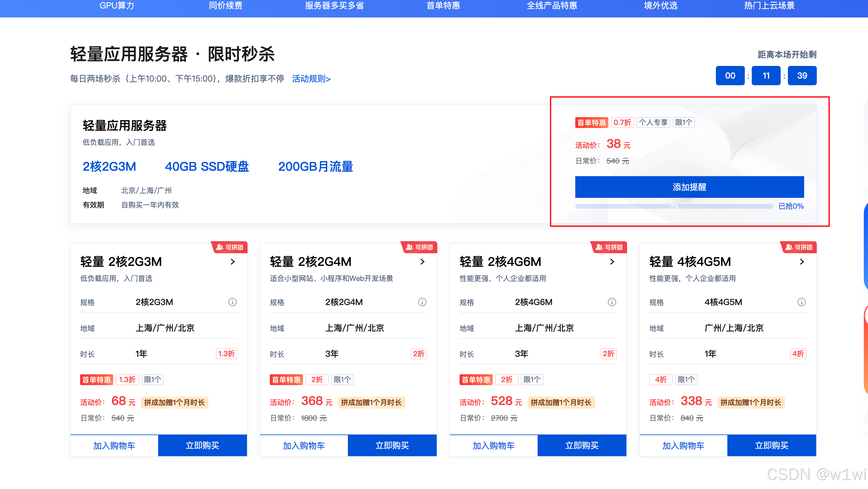Screen dimensions: 868x489
Task: Click the info icon beside 2核2G3M spec
Action: point(232,302)
